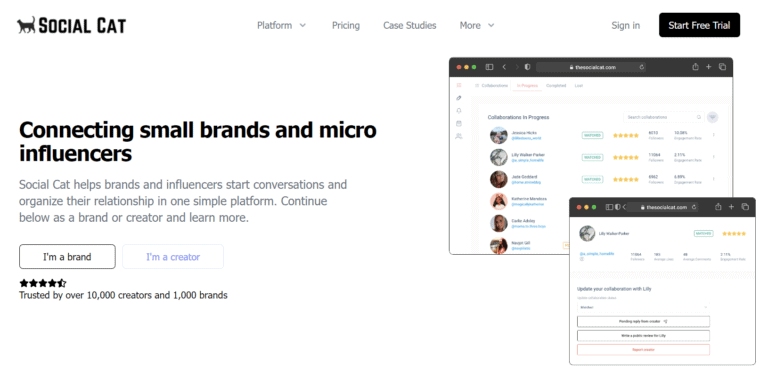Click the name Jessica Hicks in the list
The width and height of the screenshot is (768, 379).
click(524, 133)
